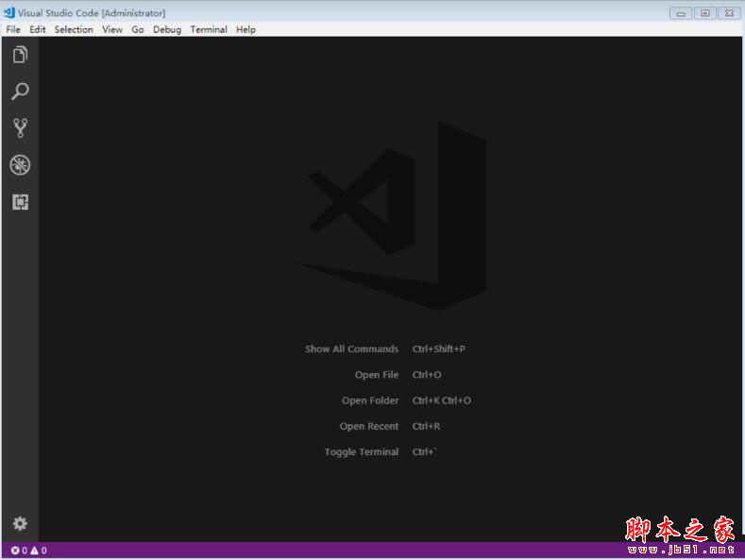
Task: Click the errors count icon in status bar
Action: tap(16, 551)
